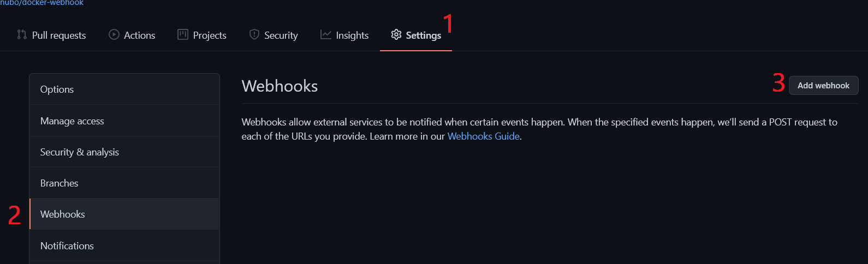Go to Branches settings

click(x=60, y=183)
